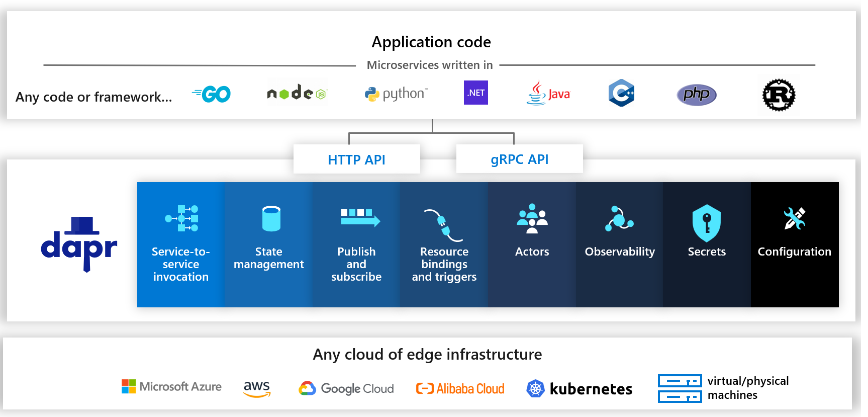Screen dimensions: 868x417
Task: Click 'virtual/physical machines' text
Action: [x=748, y=388]
